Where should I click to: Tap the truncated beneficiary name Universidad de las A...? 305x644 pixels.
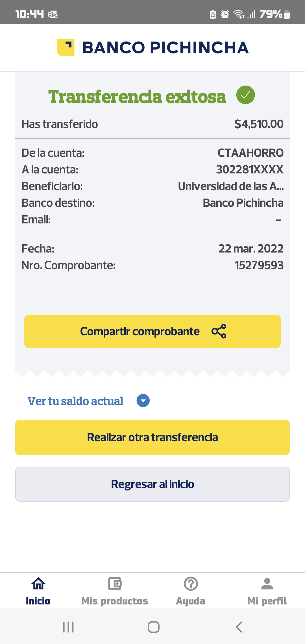tap(231, 186)
